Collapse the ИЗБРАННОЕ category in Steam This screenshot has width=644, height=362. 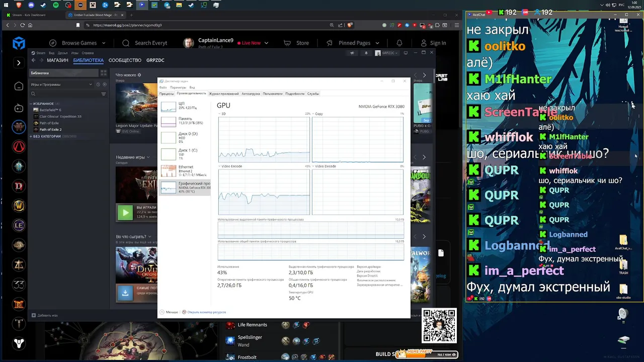coord(31,104)
